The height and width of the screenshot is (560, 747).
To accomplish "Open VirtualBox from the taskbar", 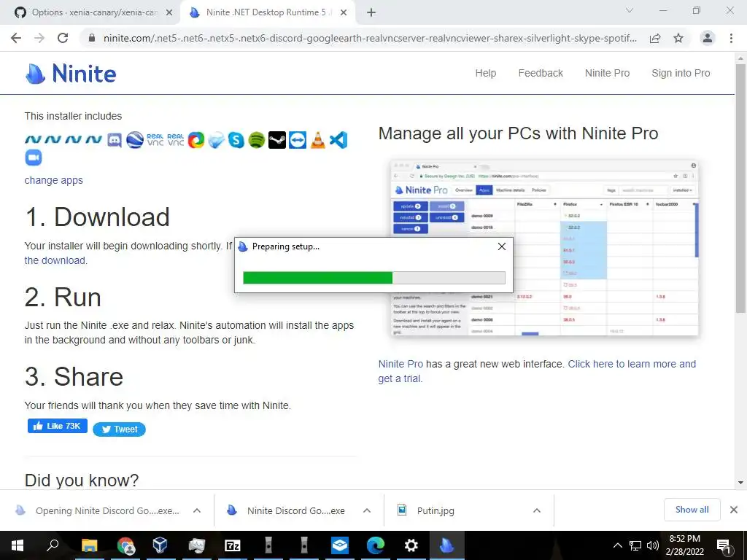I will pos(160,545).
